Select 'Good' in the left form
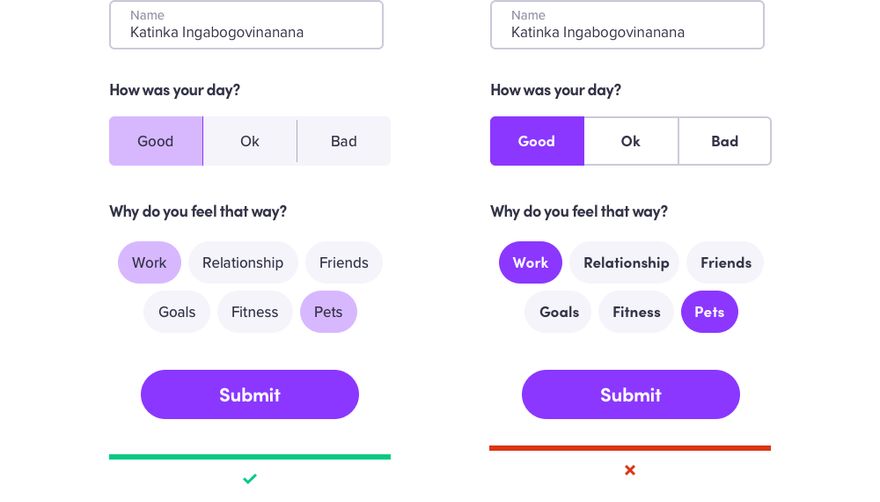Image resolution: width=880 pixels, height=502 pixels. click(x=156, y=141)
